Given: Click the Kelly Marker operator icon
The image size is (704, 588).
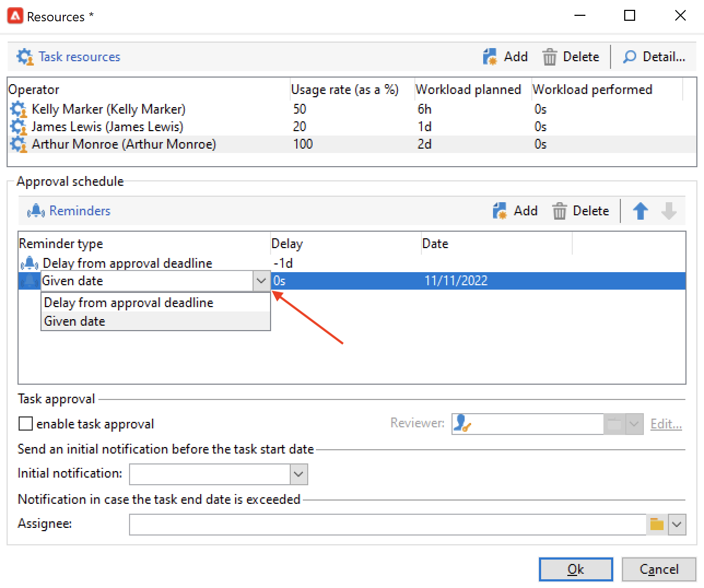Looking at the screenshot, I should click(x=19, y=109).
